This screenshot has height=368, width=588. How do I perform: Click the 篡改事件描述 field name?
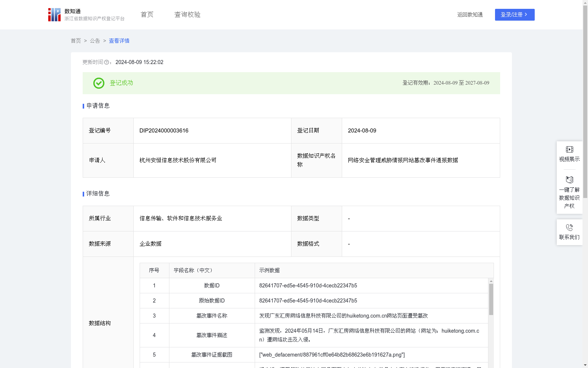coord(212,335)
